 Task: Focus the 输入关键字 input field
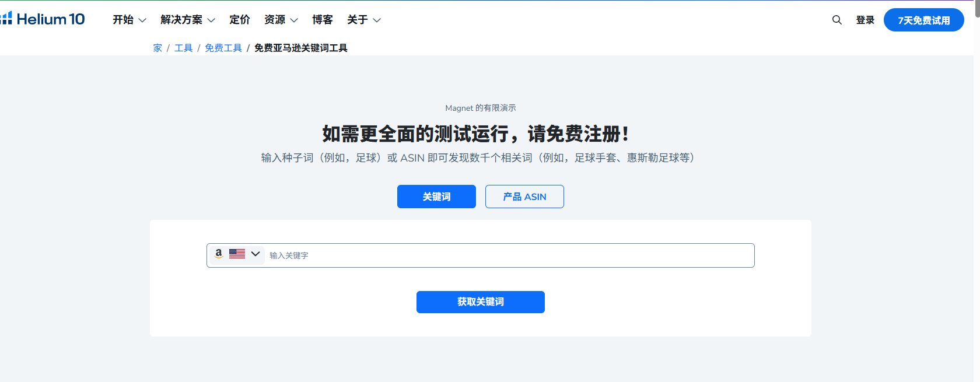point(510,255)
